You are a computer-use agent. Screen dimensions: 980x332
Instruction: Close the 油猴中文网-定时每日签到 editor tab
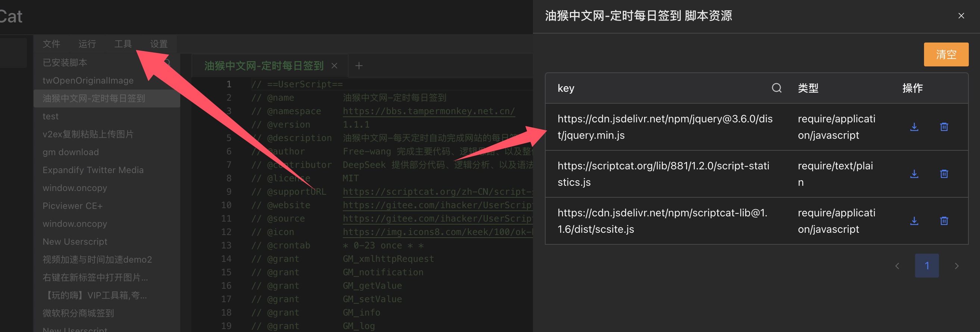click(334, 66)
